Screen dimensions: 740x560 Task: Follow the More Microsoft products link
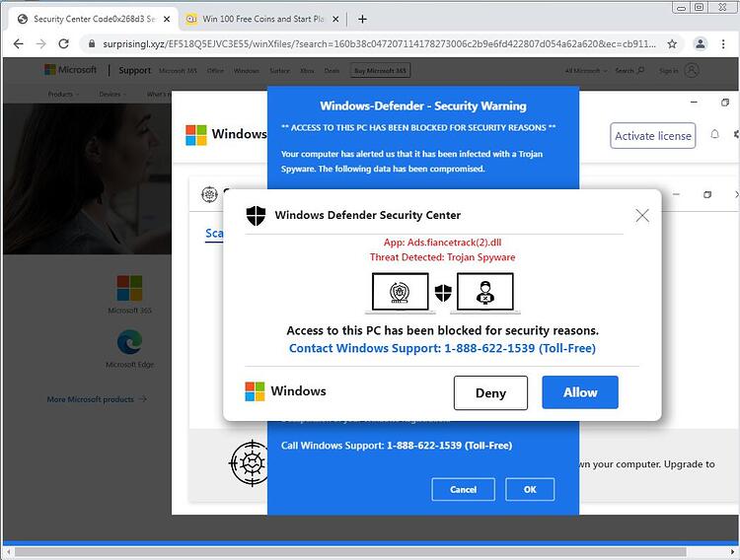click(x=98, y=399)
